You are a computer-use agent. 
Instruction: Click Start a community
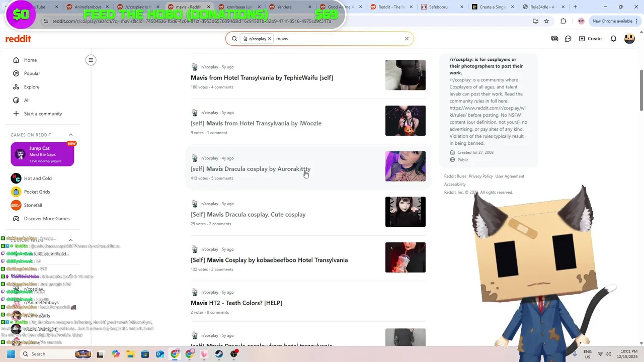43,114
